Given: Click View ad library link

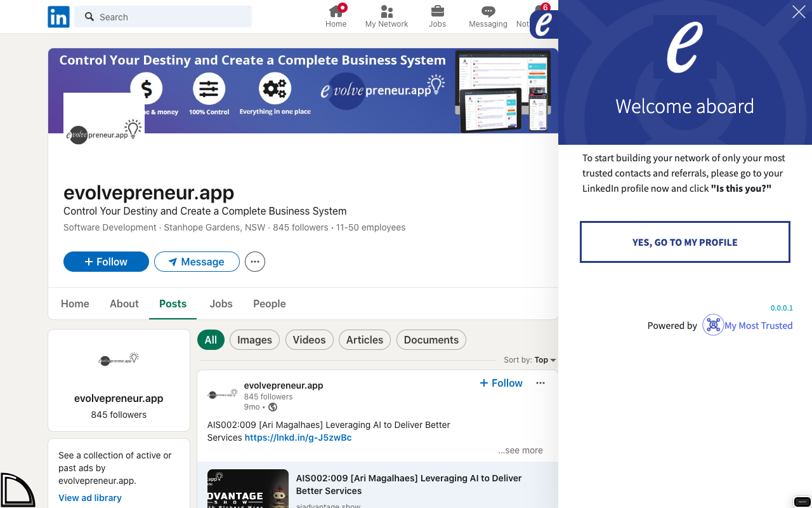Looking at the screenshot, I should (x=90, y=498).
